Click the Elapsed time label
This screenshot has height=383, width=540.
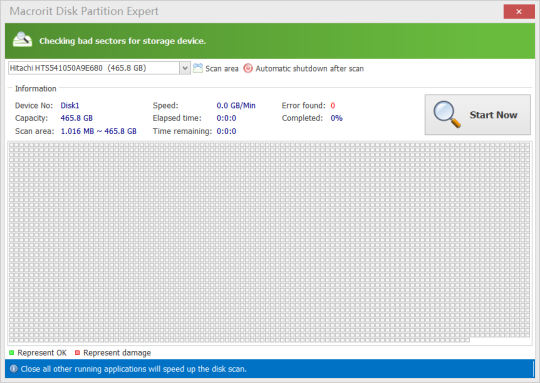177,118
